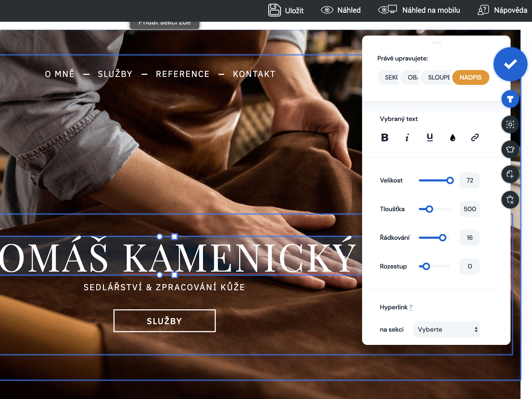The height and width of the screenshot is (399, 532).
Task: Open the 'na sekci' Vyberte dropdown
Action: (x=446, y=329)
